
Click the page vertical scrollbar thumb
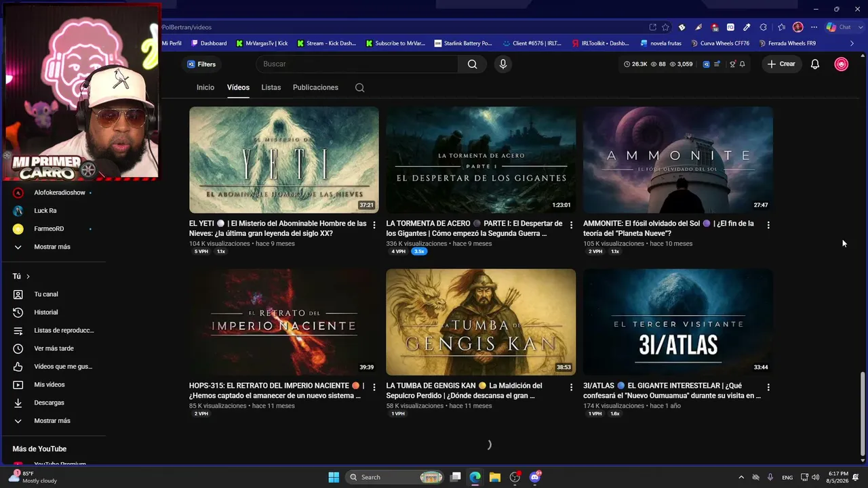[x=863, y=413]
